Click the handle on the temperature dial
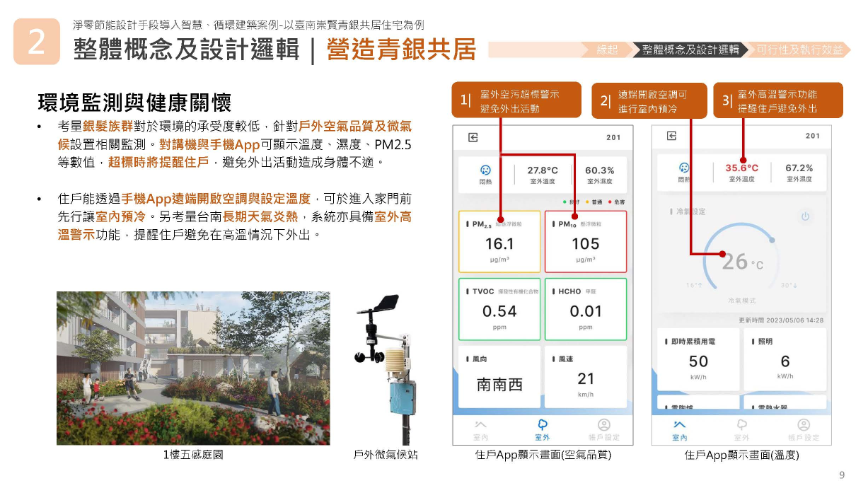The image size is (868, 488). (x=722, y=254)
